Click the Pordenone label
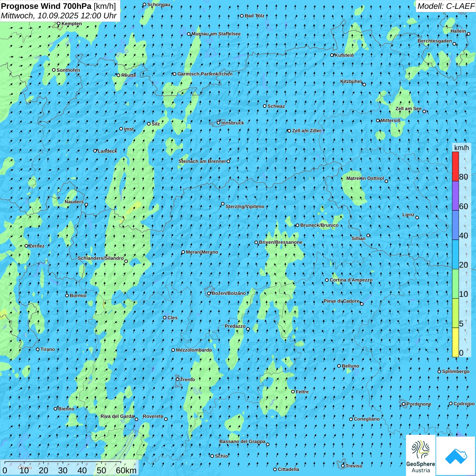The height and width of the screenshot is (476, 476). point(419,404)
